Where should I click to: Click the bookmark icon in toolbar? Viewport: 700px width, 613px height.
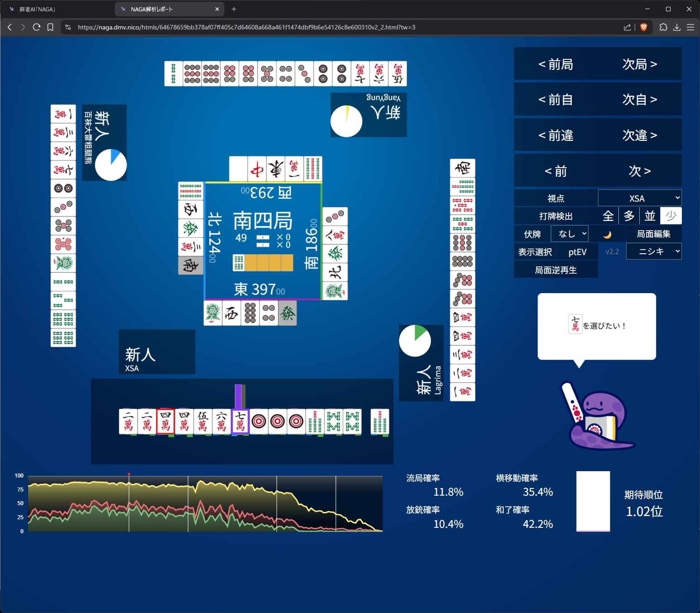coord(50,27)
